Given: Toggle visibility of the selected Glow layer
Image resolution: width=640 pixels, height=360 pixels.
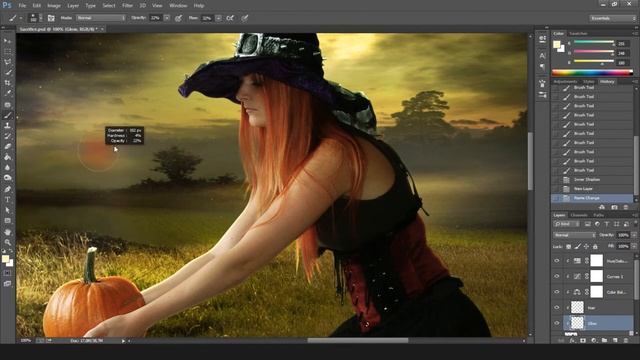Looking at the screenshot, I should [x=557, y=323].
